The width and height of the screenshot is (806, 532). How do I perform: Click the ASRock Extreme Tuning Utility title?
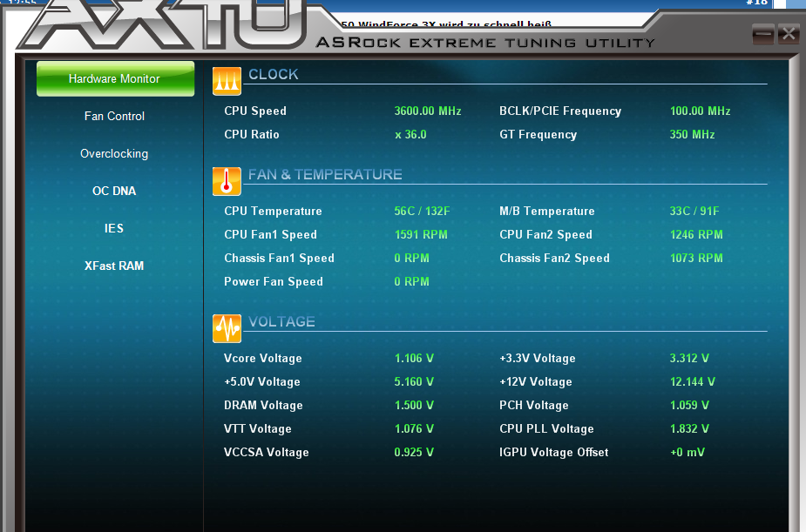485,42
